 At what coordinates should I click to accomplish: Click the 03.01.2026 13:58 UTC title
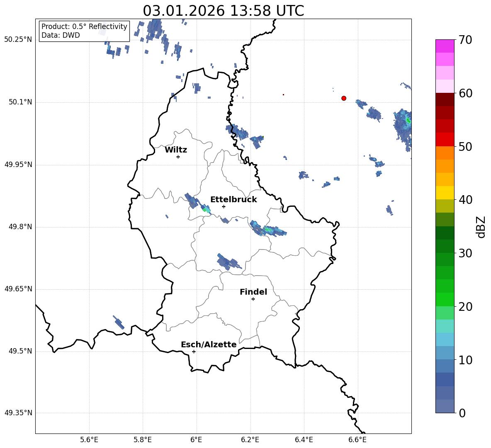(x=224, y=11)
